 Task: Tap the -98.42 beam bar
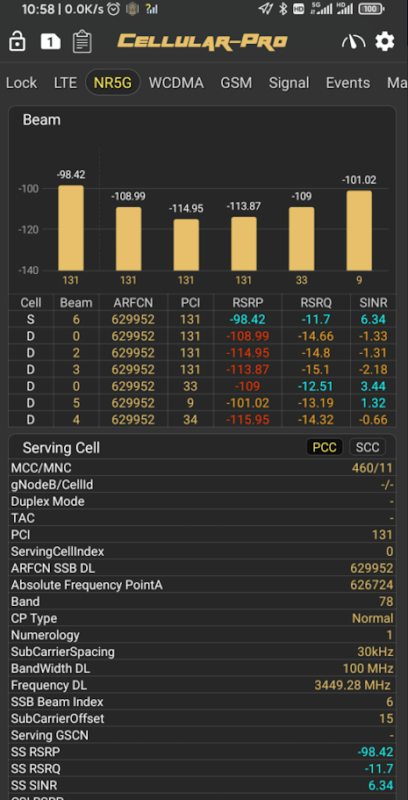[x=71, y=228]
